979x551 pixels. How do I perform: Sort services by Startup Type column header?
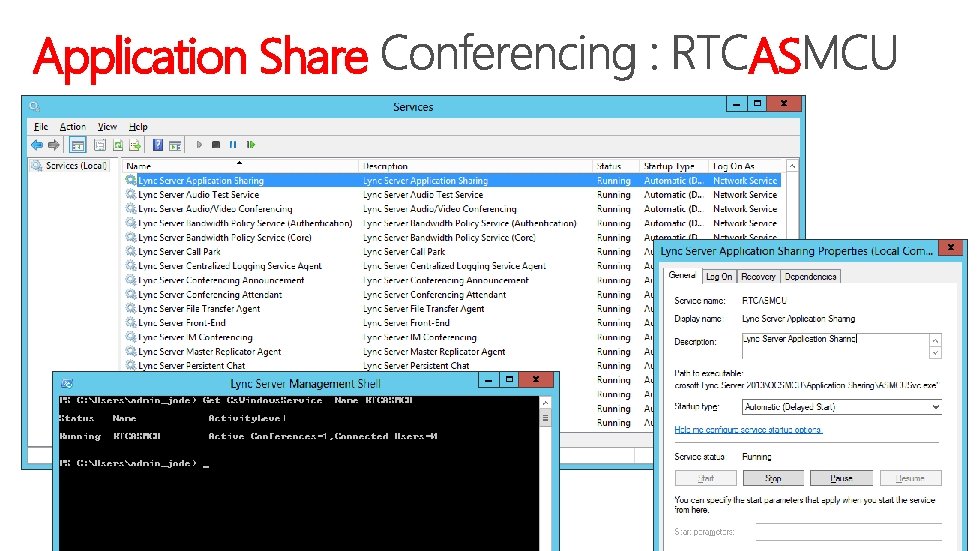click(674, 166)
